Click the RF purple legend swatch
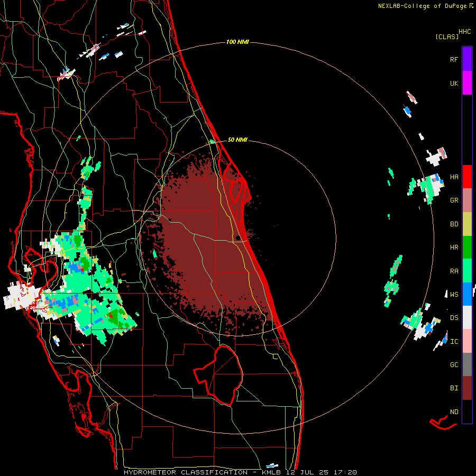This screenshot has width=476, height=476. 467,59
